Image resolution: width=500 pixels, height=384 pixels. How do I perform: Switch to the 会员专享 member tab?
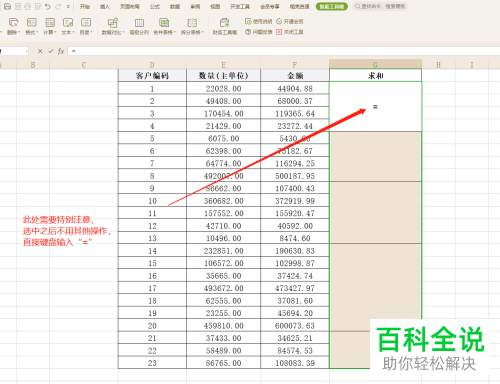pyautogui.click(x=270, y=6)
